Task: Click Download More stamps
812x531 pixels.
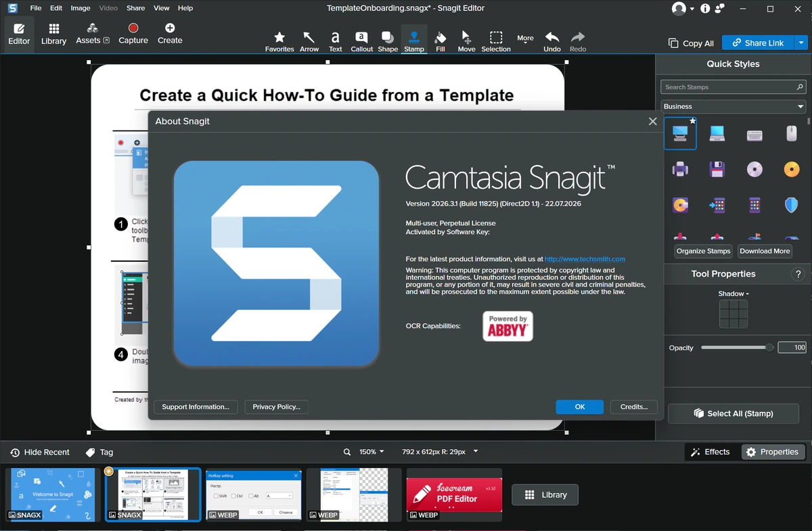Action: 765,251
